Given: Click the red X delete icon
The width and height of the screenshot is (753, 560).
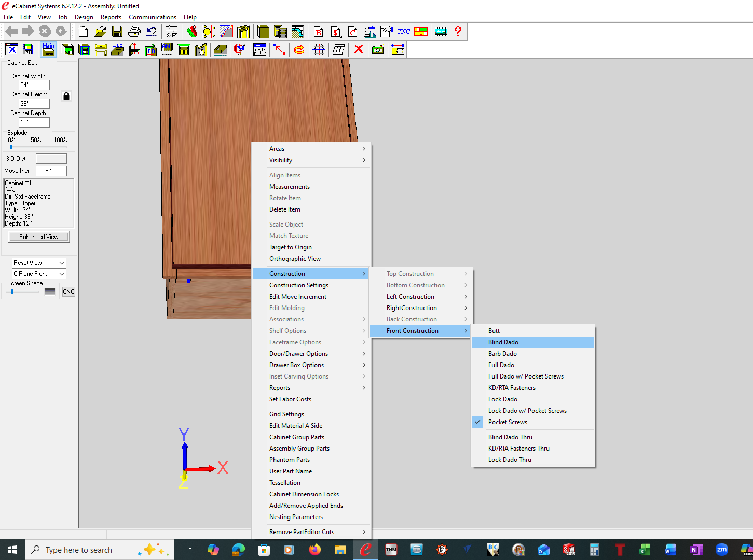Looking at the screenshot, I should tap(358, 50).
